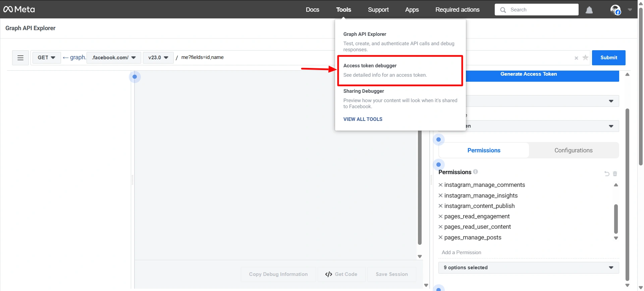Click the Graph API Explorer page title

pos(31,28)
